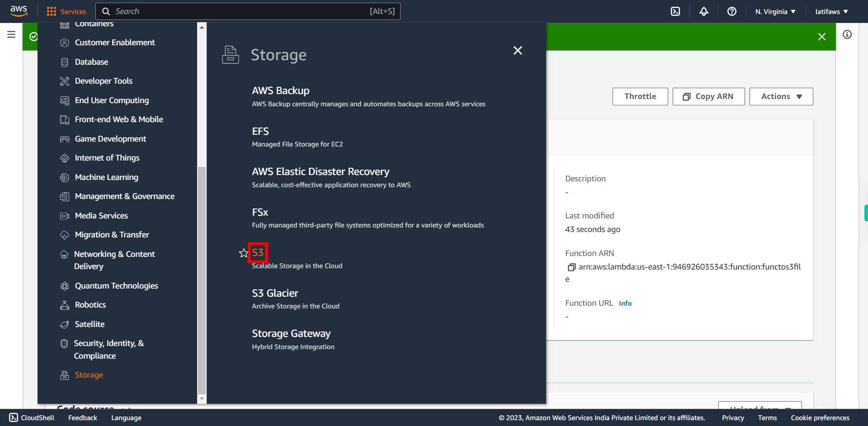Favorite S3 with the star icon
This screenshot has width=868, height=426.
[244, 253]
